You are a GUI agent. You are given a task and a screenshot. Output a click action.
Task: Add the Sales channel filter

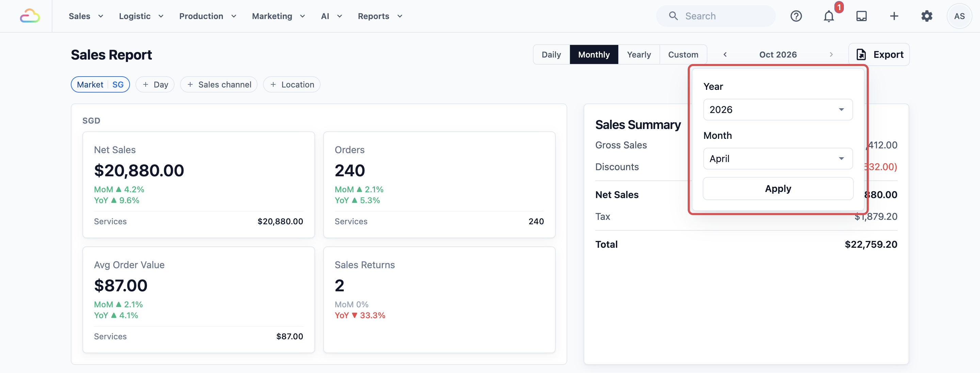tap(219, 84)
